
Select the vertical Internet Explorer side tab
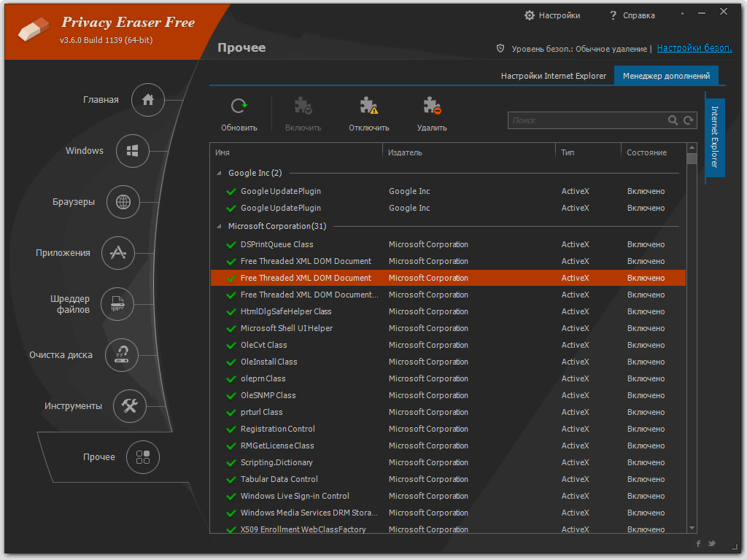point(715,137)
